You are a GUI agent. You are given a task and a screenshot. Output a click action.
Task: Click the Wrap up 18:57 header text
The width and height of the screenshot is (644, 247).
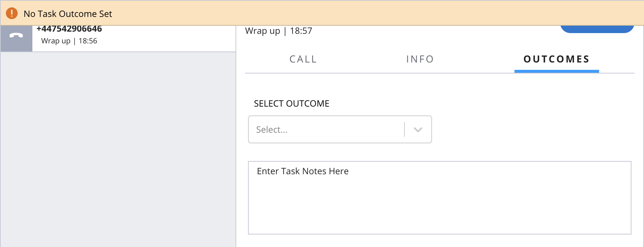tap(279, 31)
